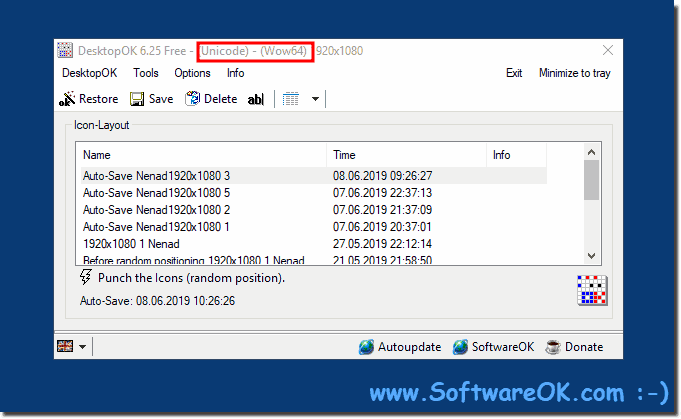Screen dimensions: 681x419
Task: Click the layout list scrollbar thumb
Action: tap(591, 180)
